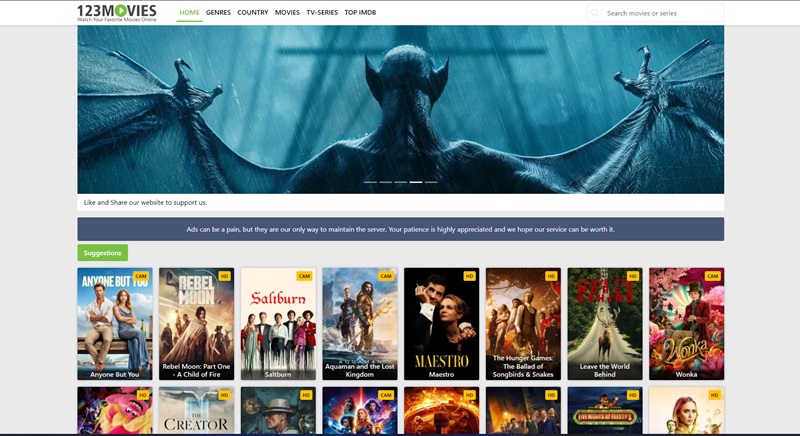Open the featured bat creature banner
This screenshot has height=436, width=800.
click(x=401, y=110)
